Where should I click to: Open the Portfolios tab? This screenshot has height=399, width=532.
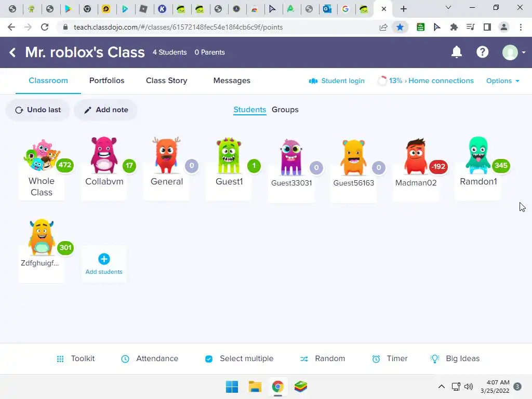pyautogui.click(x=107, y=81)
